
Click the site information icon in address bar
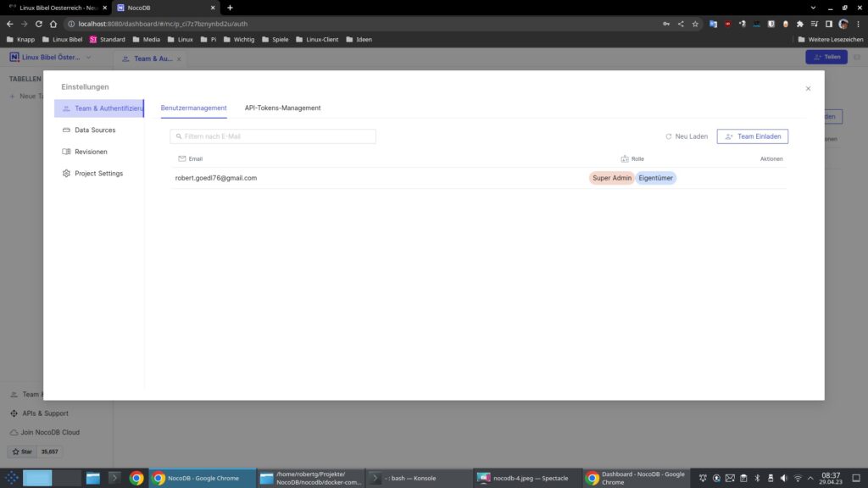point(71,24)
